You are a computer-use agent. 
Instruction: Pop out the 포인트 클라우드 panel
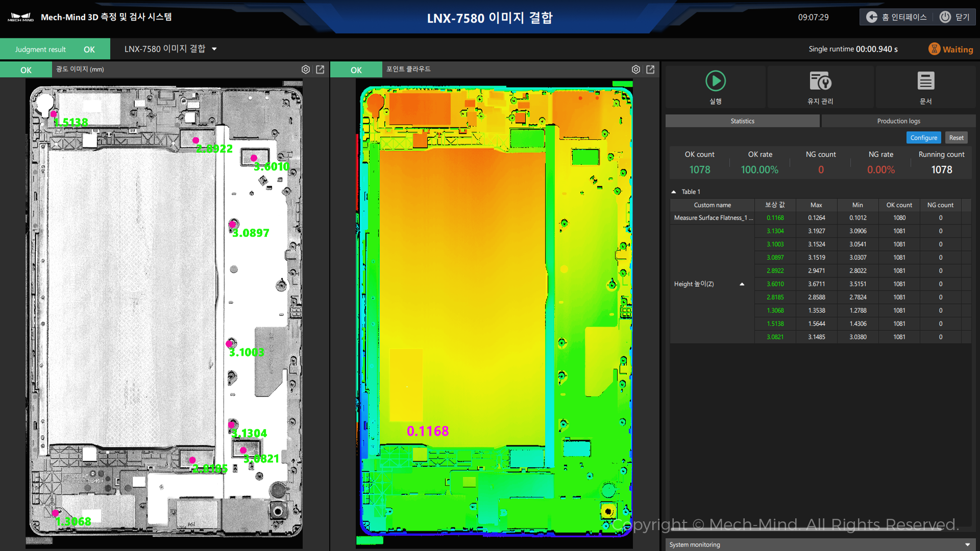pyautogui.click(x=650, y=69)
